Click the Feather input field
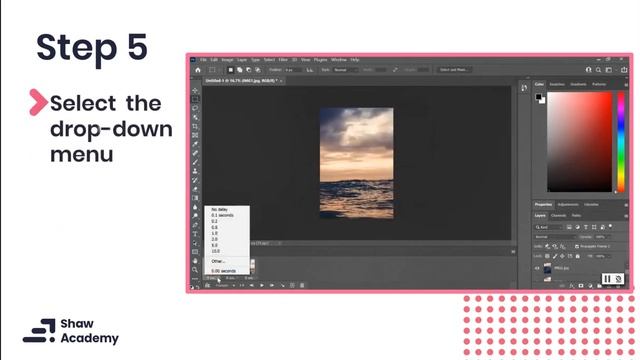Viewport: 640px width, 360px height. coord(293,70)
